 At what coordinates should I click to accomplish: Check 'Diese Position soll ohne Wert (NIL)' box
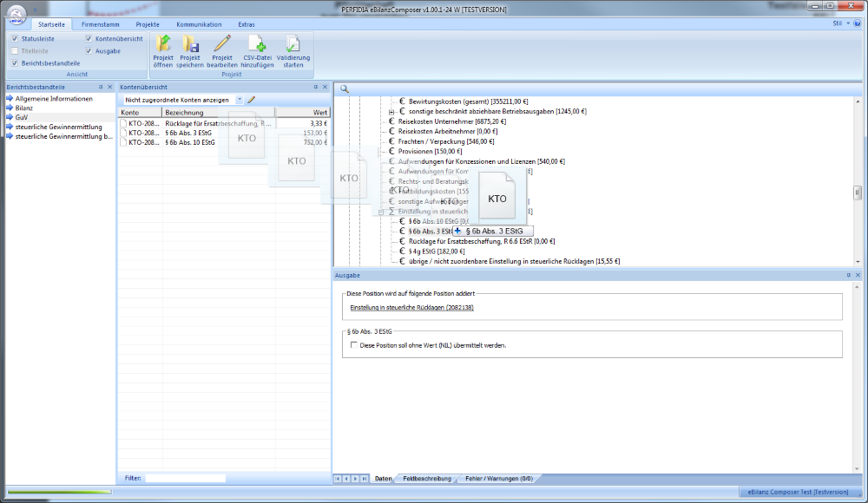[354, 345]
